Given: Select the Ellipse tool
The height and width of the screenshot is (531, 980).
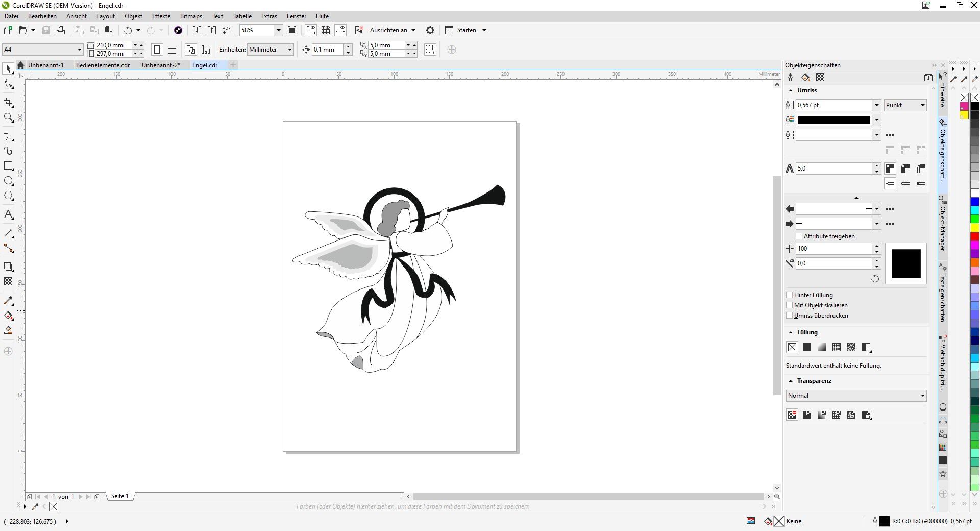Looking at the screenshot, I should [x=8, y=181].
